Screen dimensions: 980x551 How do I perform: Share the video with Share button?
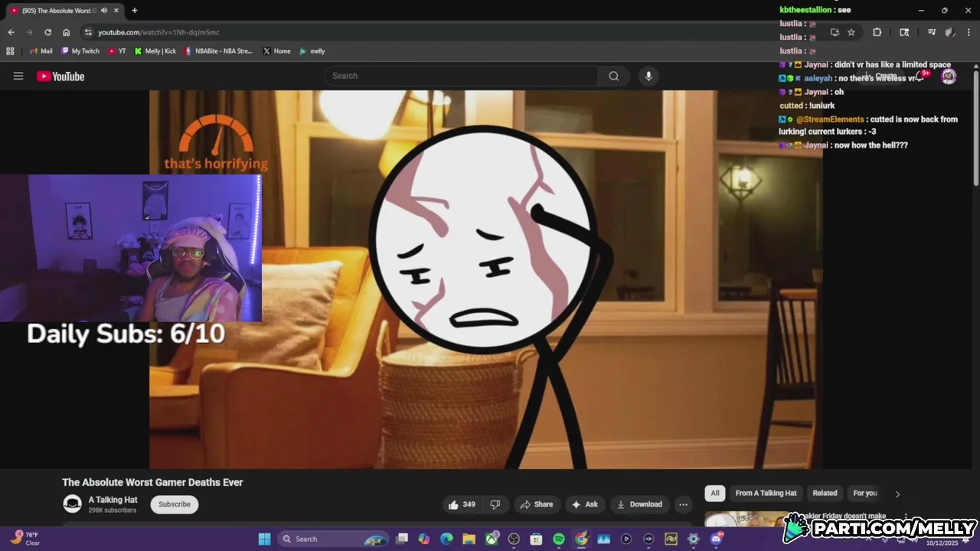tap(536, 504)
